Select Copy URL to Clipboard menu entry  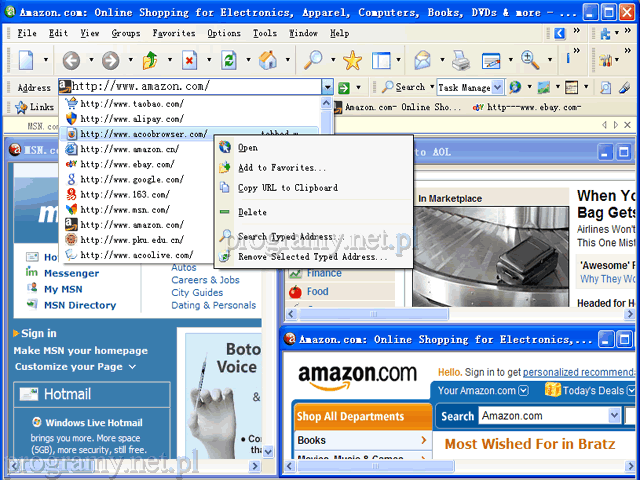[287, 188]
